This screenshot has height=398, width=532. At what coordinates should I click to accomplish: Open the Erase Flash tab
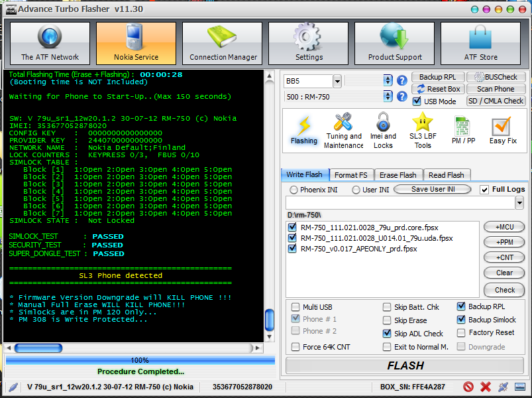(398, 175)
